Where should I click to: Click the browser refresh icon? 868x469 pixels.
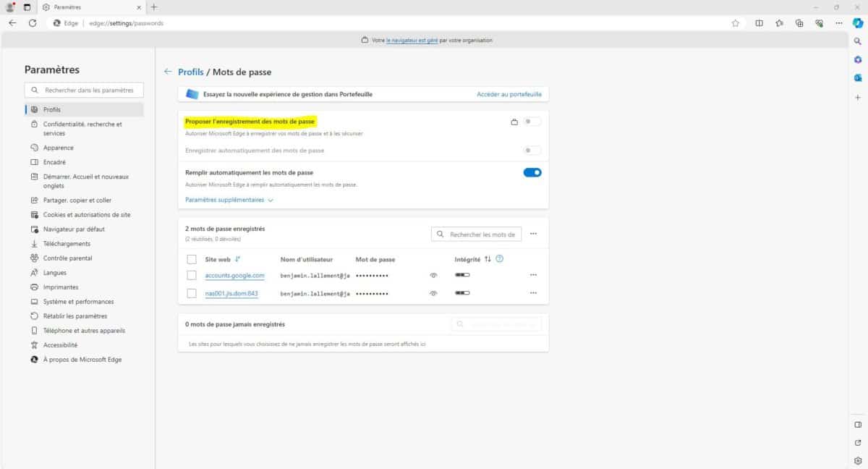coord(33,23)
